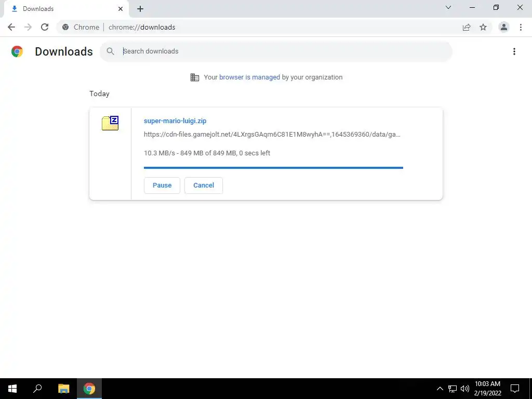Open the Chrome site info icon in address bar
The height and width of the screenshot is (399, 532).
tap(65, 27)
